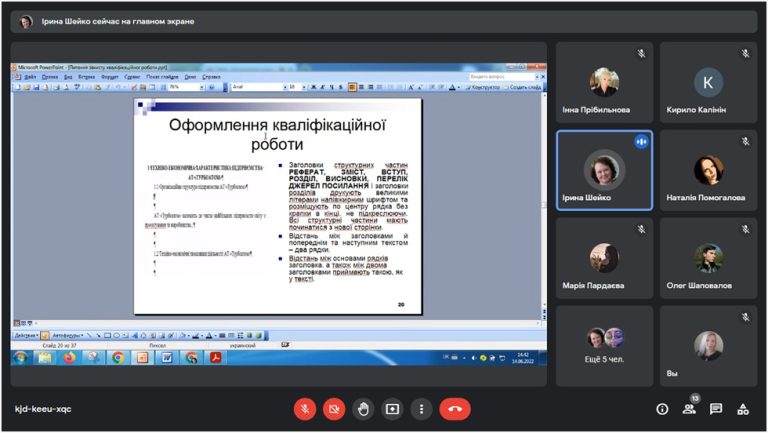Select the Line drawing tool

tap(89, 336)
